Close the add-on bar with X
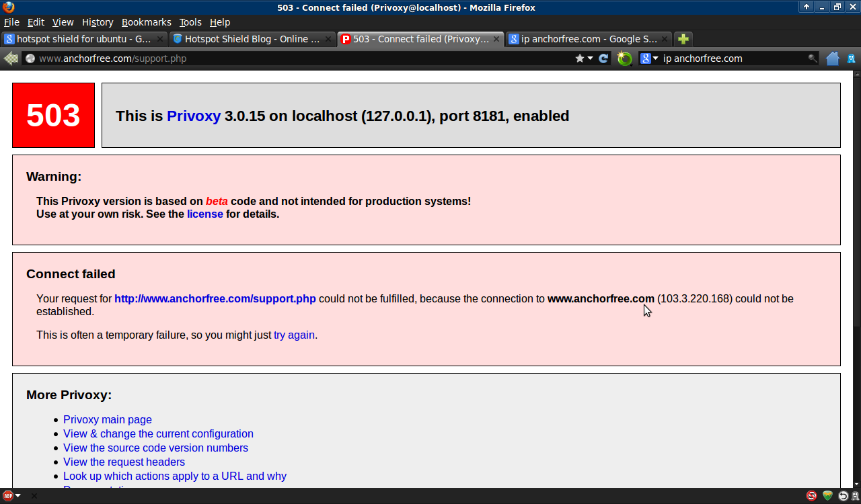This screenshot has width=861, height=504. click(34, 496)
